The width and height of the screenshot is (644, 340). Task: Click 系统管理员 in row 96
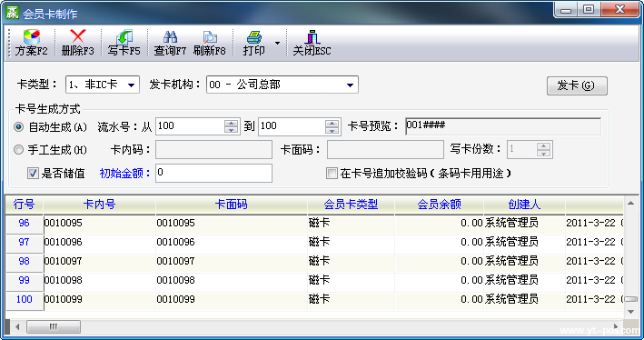click(524, 224)
